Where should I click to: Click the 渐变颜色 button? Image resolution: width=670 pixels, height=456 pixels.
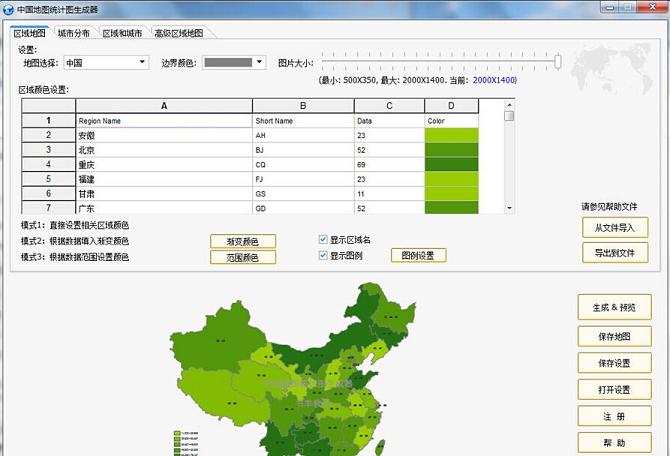[x=243, y=241]
